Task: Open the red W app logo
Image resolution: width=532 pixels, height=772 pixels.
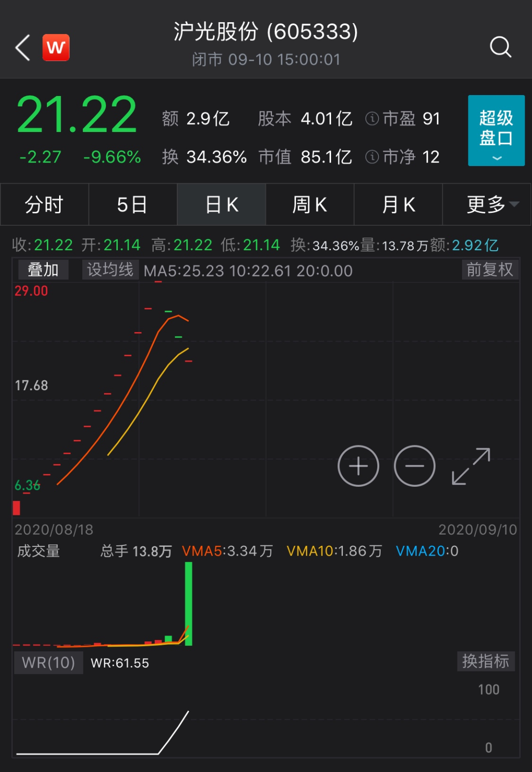Action: click(x=56, y=48)
